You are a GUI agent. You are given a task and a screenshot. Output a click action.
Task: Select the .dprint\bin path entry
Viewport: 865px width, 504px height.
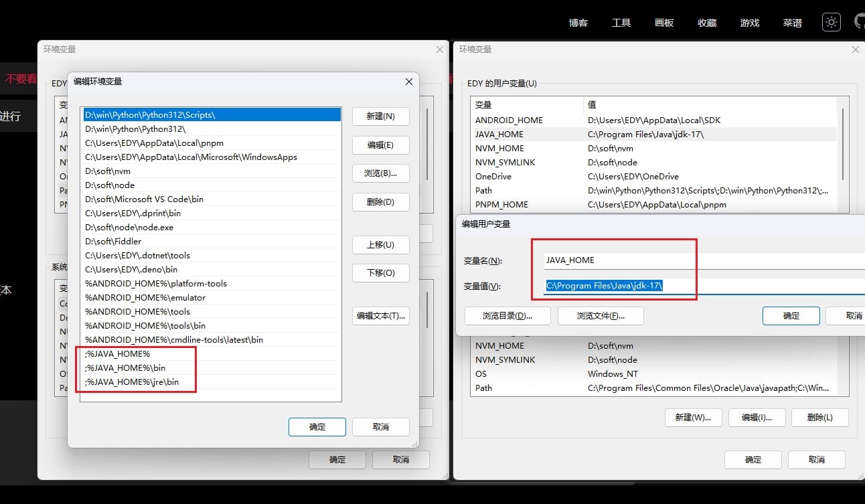211,213
